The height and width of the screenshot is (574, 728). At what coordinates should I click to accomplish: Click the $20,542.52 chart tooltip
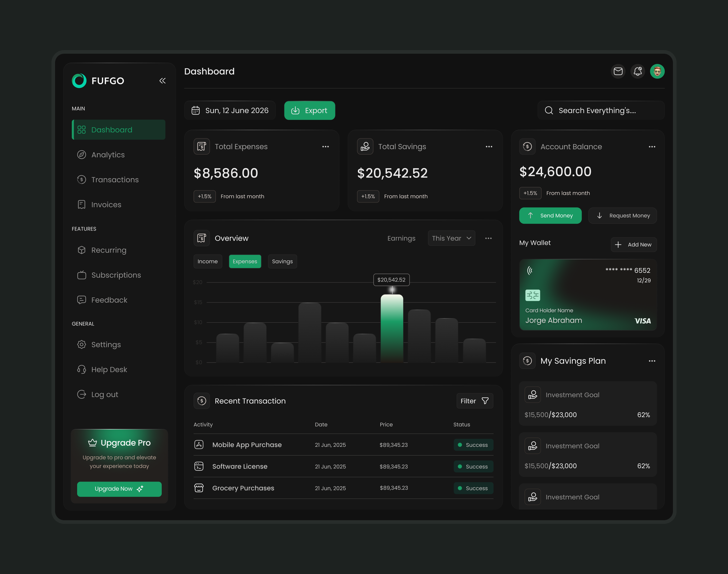tap(391, 280)
